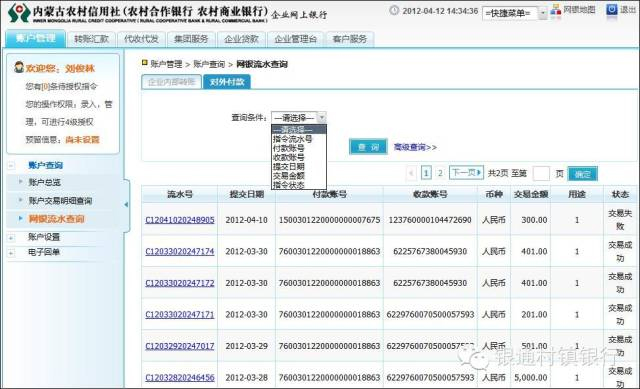Image resolution: width=640 pixels, height=389 pixels.
Task: Select page 2 in the pagination
Action: (x=440, y=173)
